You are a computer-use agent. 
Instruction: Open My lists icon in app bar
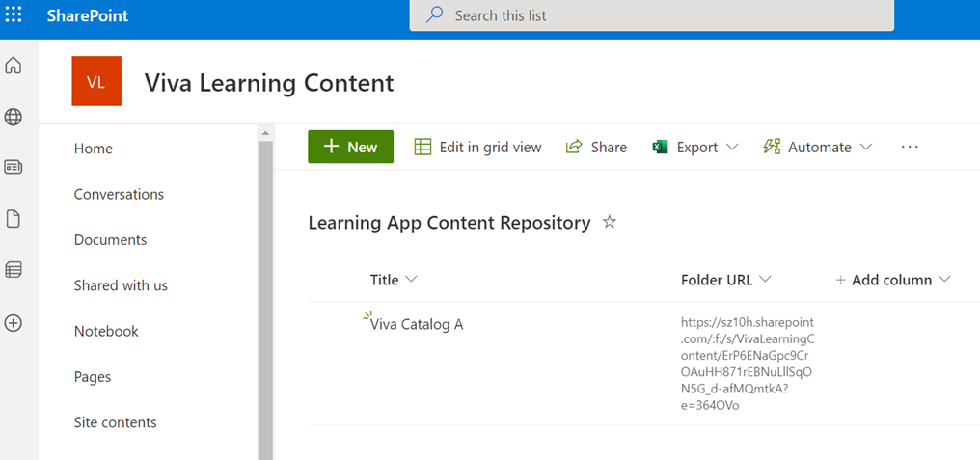[x=14, y=269]
